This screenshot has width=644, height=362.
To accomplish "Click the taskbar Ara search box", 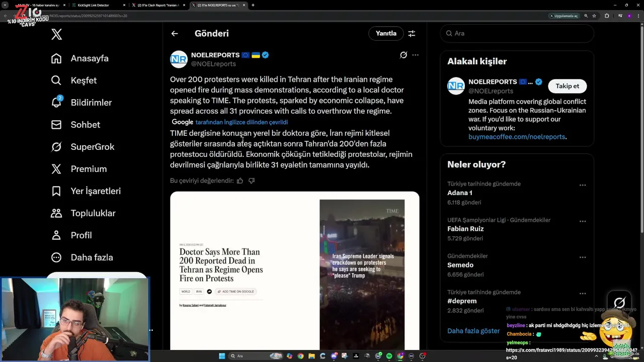I will coord(256,356).
